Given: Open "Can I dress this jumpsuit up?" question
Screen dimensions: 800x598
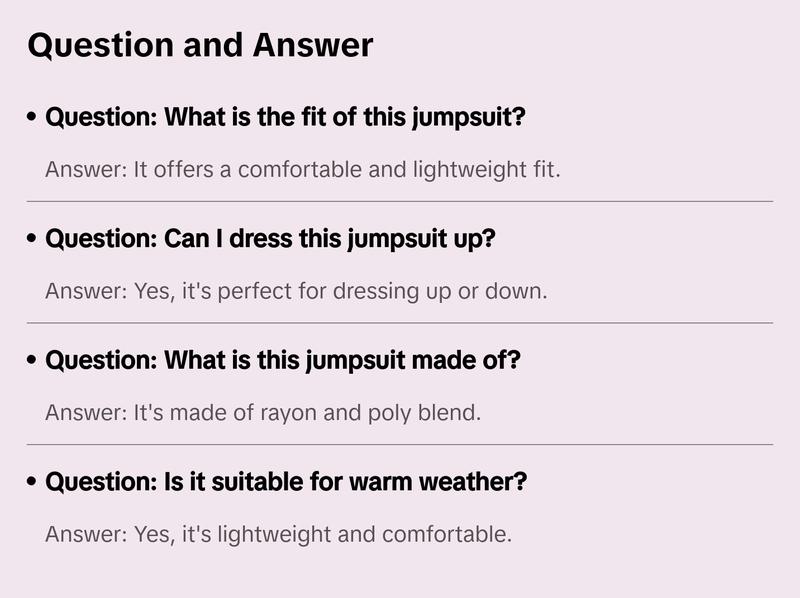Looking at the screenshot, I should click(x=271, y=239).
